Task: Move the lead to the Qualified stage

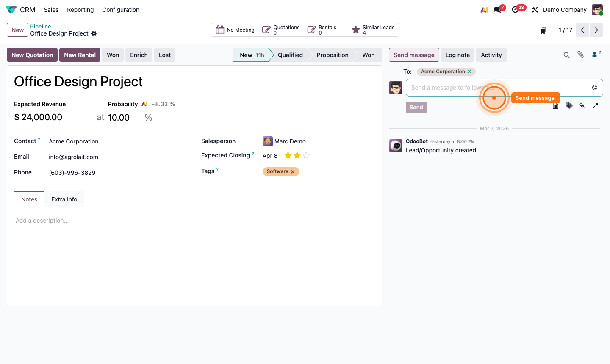Action: 291,55
